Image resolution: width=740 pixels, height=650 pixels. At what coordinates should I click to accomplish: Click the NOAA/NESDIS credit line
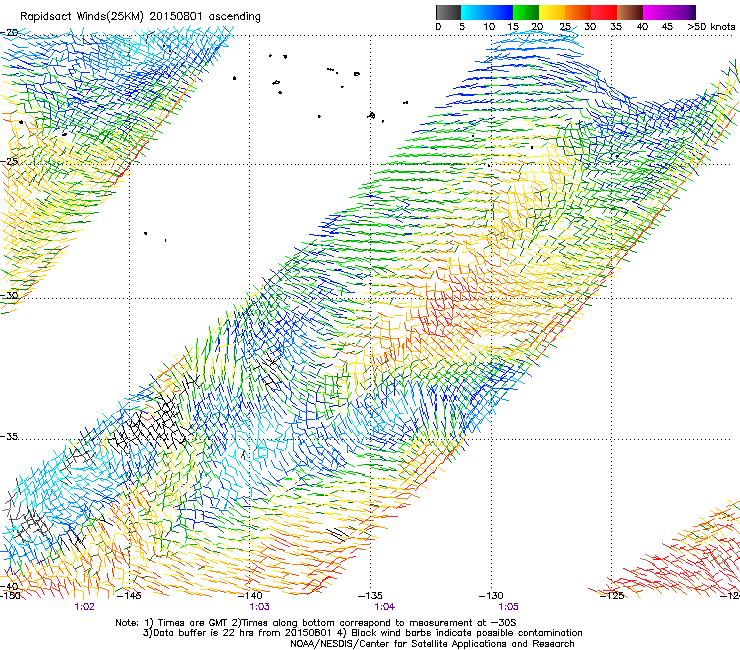[432, 644]
